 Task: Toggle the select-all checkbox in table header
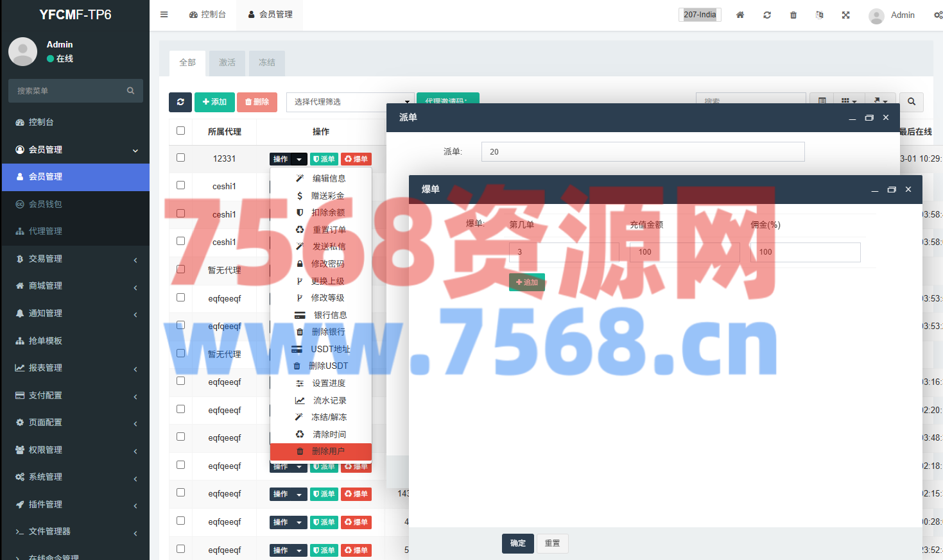(181, 131)
